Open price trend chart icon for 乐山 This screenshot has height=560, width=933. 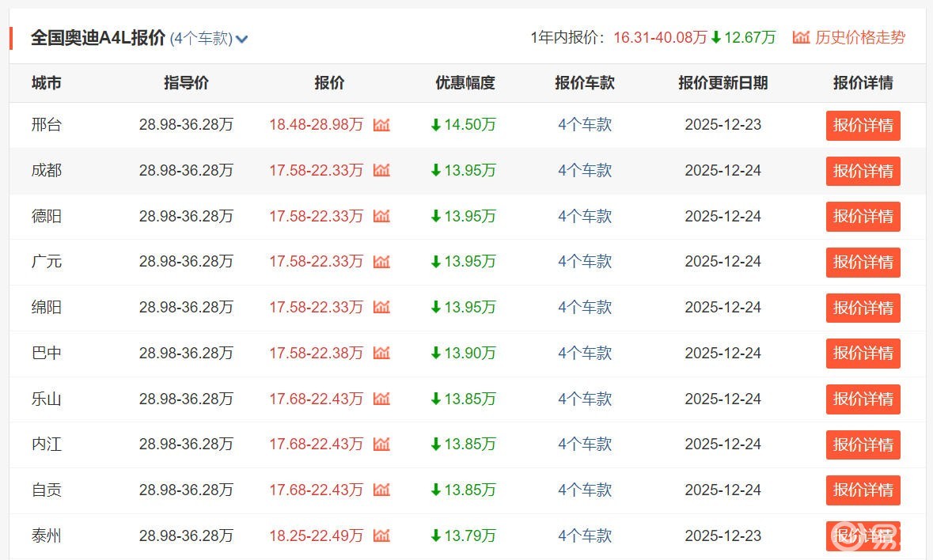click(x=381, y=399)
